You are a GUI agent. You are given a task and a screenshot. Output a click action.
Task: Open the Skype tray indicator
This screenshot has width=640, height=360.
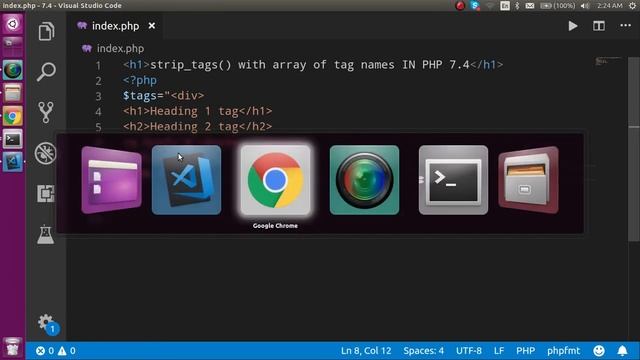click(x=475, y=6)
